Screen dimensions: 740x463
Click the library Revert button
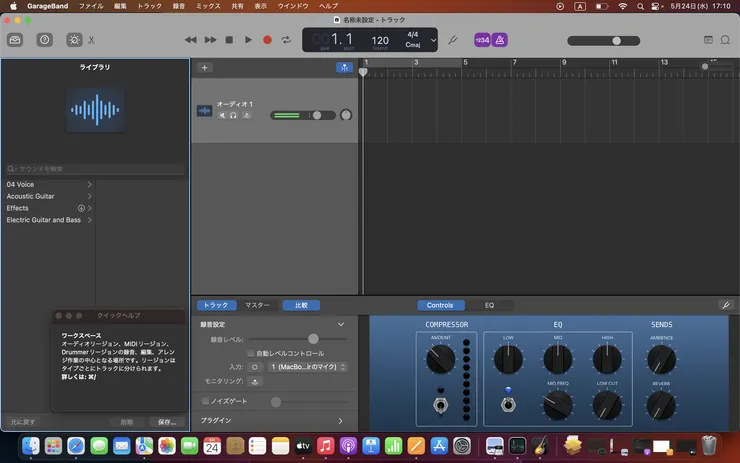23,422
